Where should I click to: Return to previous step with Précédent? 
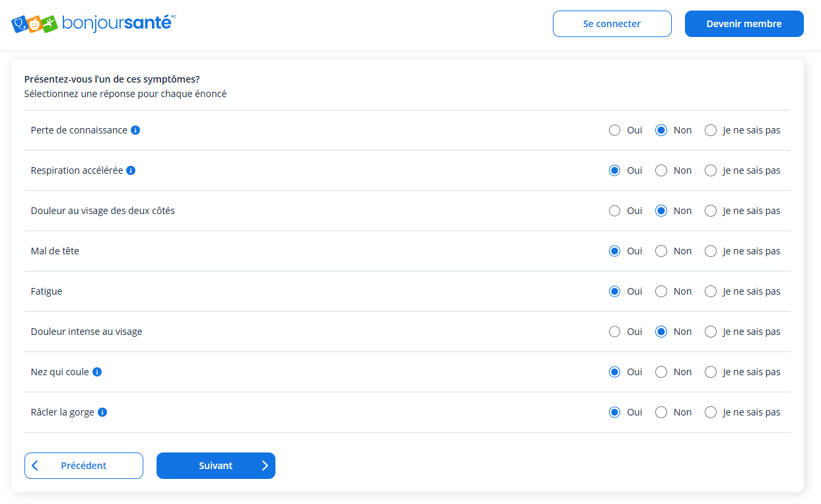coord(84,466)
